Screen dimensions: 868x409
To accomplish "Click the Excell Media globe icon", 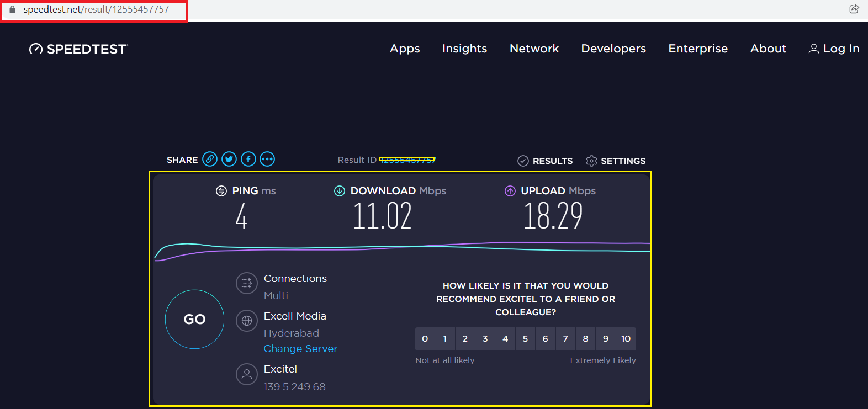I will (x=247, y=321).
